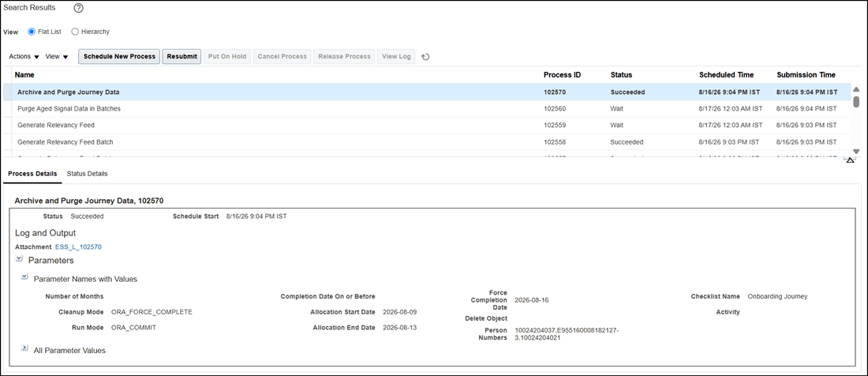Image resolution: width=868 pixels, height=376 pixels.
Task: Select the Generate Relevancy Feed Batch row
Action: coord(427,141)
